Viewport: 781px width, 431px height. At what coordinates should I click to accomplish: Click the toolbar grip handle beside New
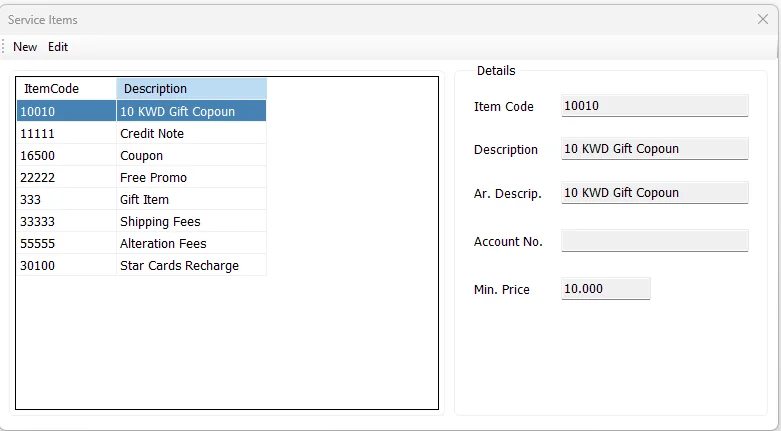[x=3, y=47]
